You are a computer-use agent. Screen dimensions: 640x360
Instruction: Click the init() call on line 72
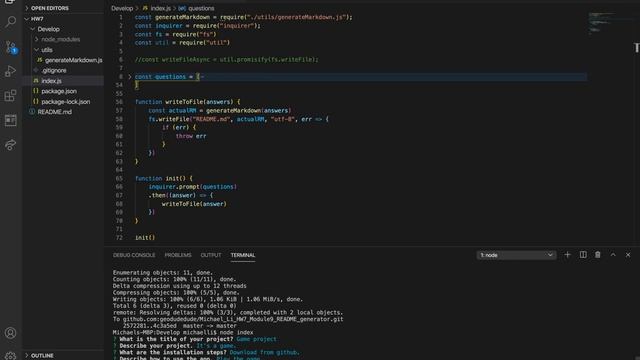tap(145, 238)
